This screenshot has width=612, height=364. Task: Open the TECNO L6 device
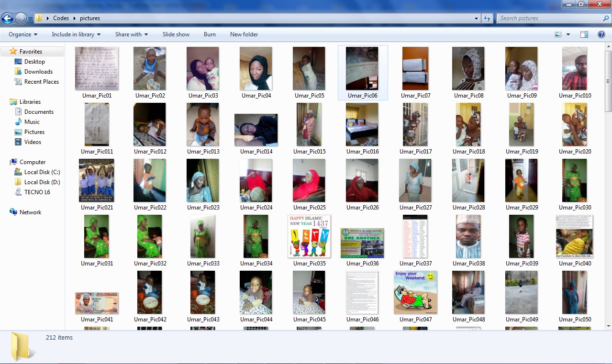pos(32,192)
